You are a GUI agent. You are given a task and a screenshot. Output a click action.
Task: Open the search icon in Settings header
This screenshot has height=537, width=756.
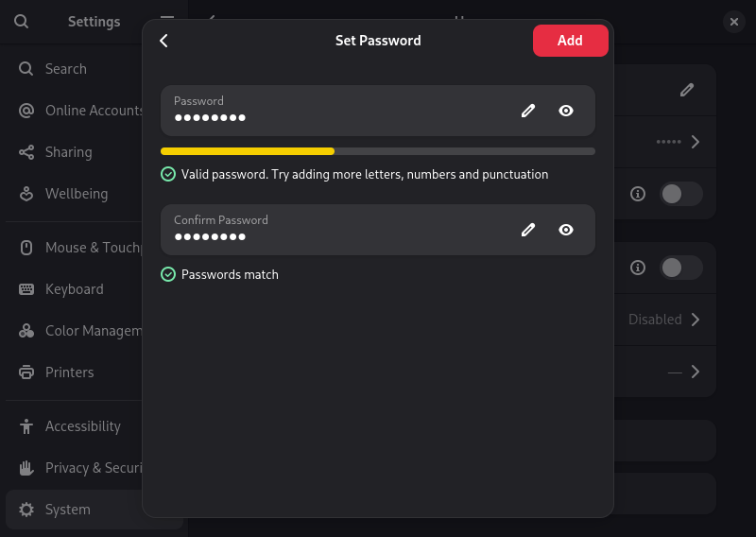(x=21, y=21)
